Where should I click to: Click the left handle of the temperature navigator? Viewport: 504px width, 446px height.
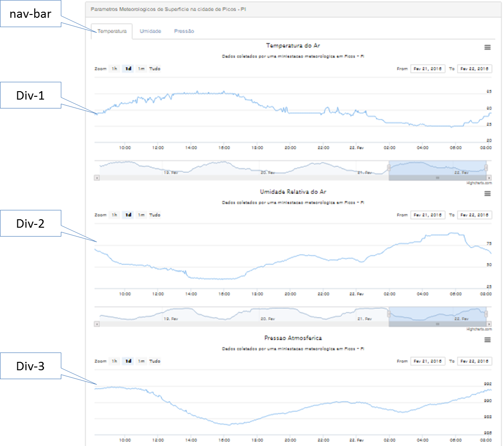[388, 168]
